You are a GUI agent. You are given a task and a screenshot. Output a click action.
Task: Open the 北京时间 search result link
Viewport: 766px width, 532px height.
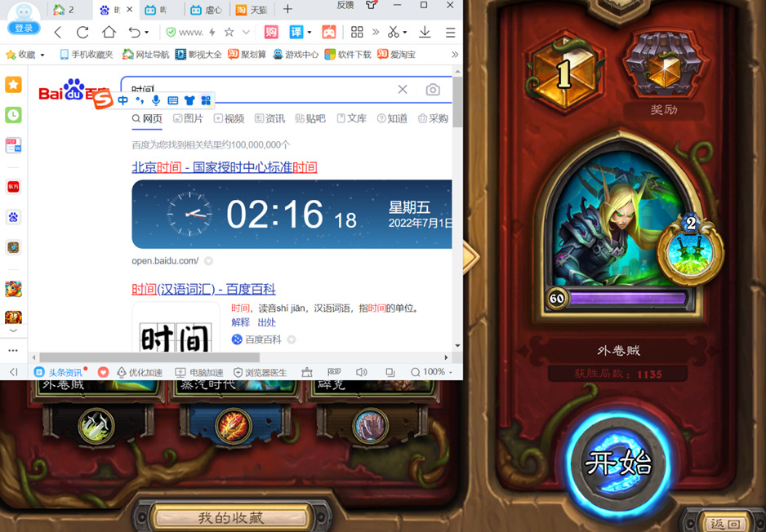click(225, 167)
